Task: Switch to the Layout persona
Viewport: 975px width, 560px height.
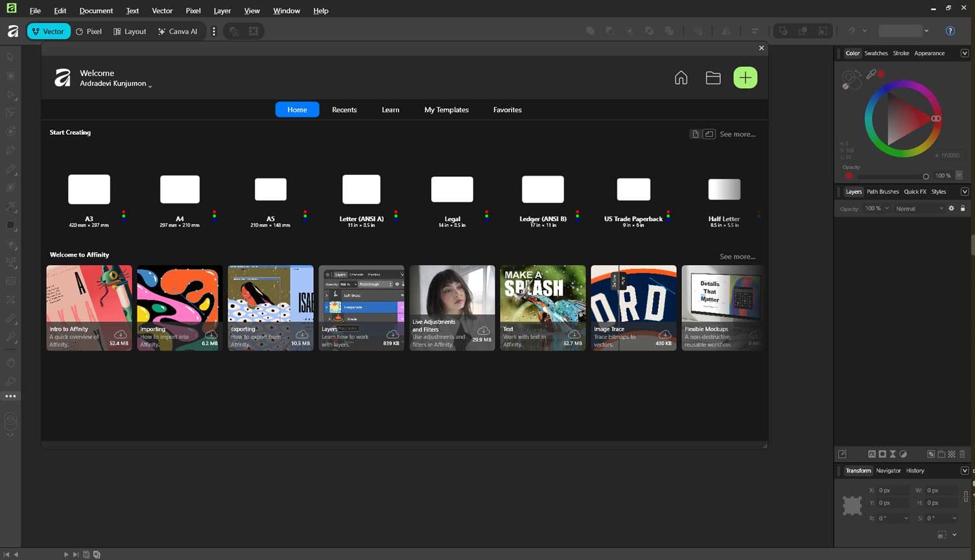Action: 130,31
